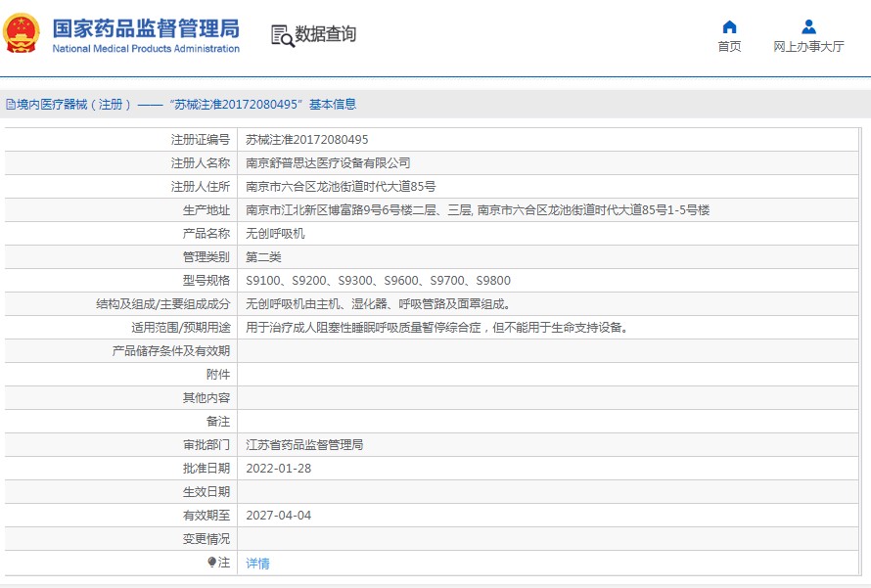Viewport: 871px width, 588px height.
Task: Click 国家药品监督管理局 site title
Action: pyautogui.click(x=146, y=28)
